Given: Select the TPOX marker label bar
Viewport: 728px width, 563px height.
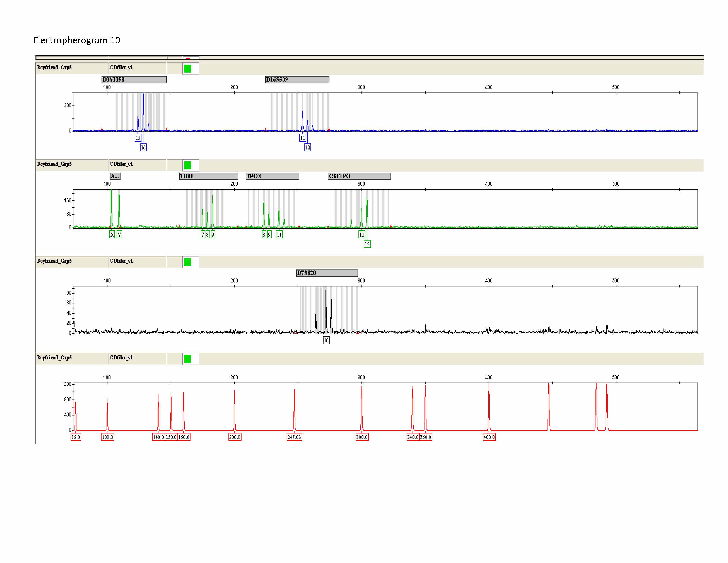Looking at the screenshot, I should point(272,176).
